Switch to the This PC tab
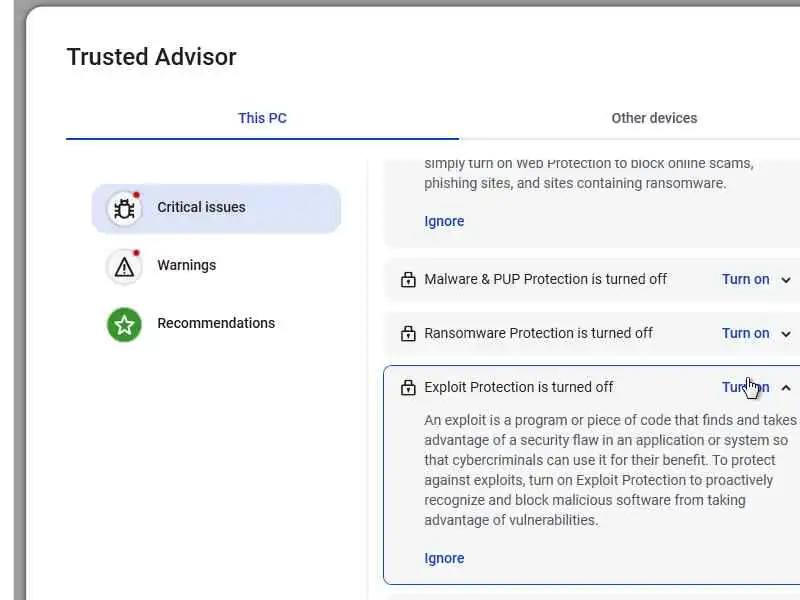The width and height of the screenshot is (800, 600). click(x=262, y=118)
